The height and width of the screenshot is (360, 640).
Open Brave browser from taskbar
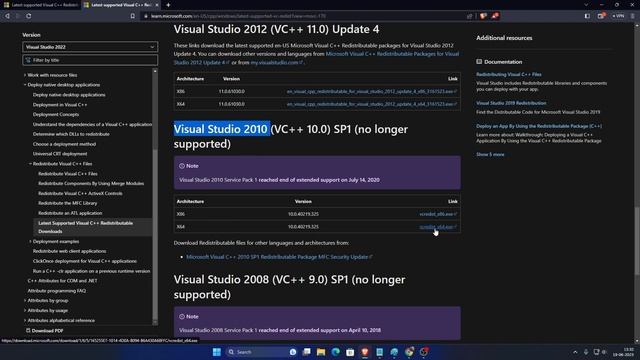(365, 352)
